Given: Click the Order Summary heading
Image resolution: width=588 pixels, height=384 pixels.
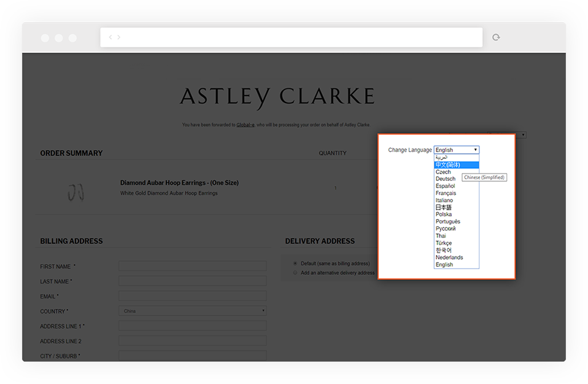Looking at the screenshot, I should (71, 153).
